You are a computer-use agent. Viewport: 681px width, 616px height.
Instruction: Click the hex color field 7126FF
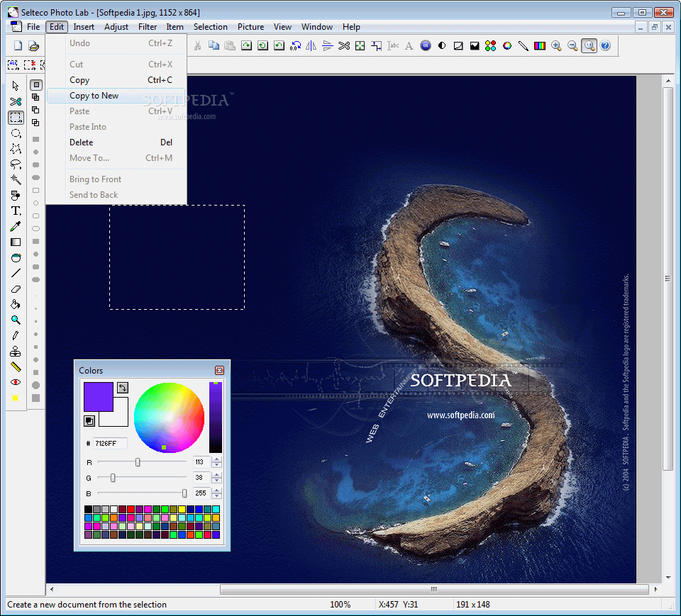[110, 443]
